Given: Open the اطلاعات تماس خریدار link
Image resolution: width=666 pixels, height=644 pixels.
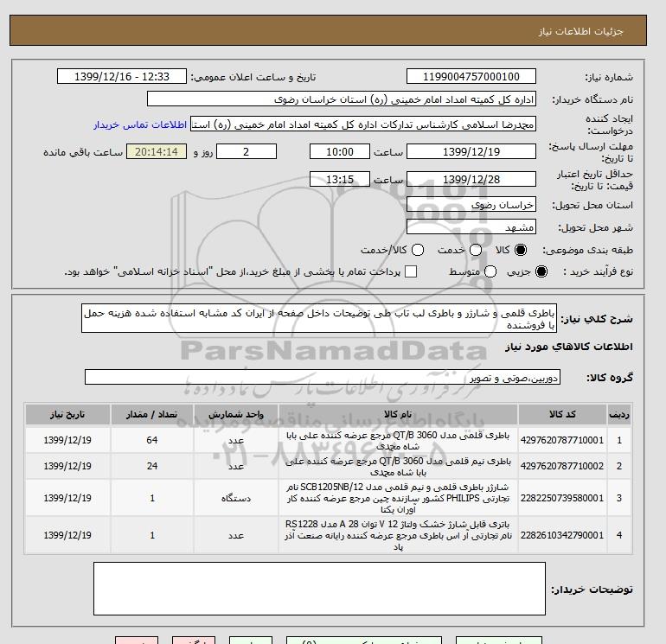Looking at the screenshot, I should point(140,124).
